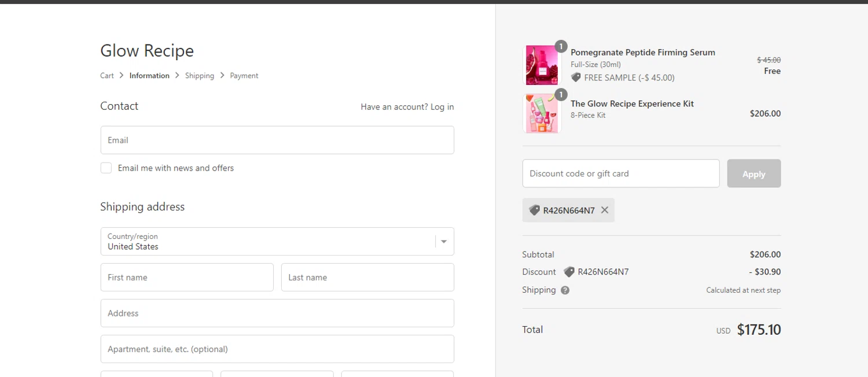Click The Glow Recipe Experience Kit name

632,104
